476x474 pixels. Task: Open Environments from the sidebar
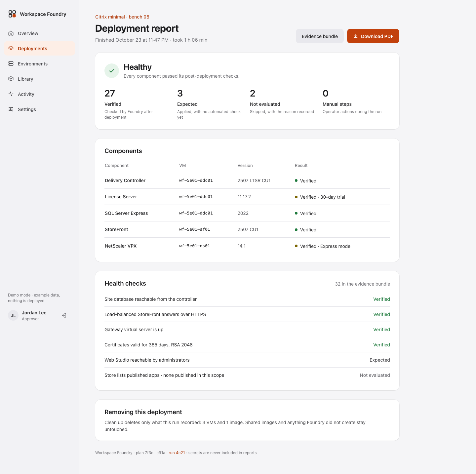pos(40,64)
